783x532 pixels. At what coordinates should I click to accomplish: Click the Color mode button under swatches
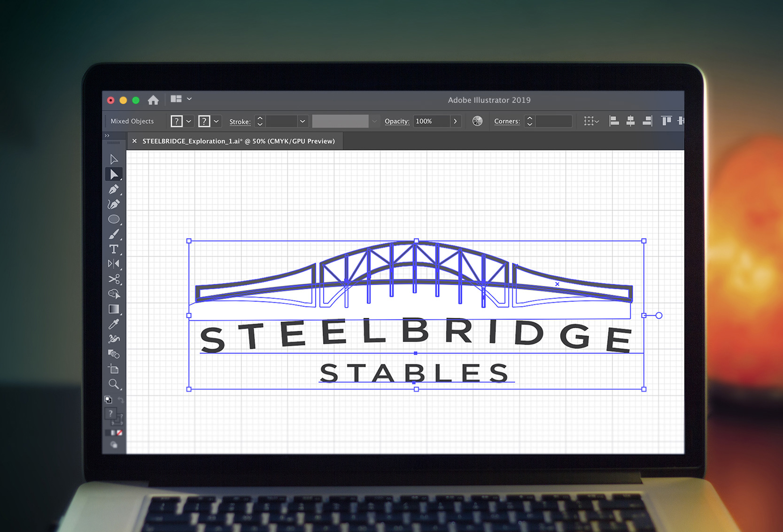tap(108, 432)
